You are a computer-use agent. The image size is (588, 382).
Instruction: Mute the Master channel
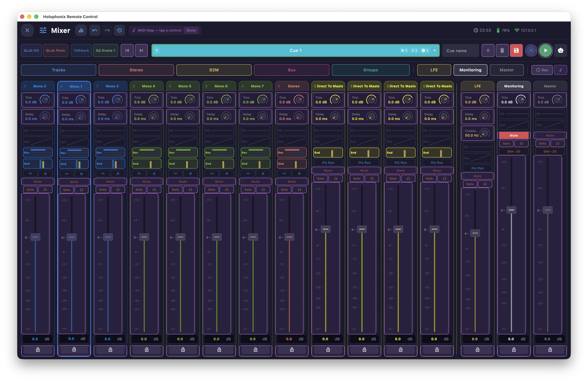pyautogui.click(x=550, y=135)
